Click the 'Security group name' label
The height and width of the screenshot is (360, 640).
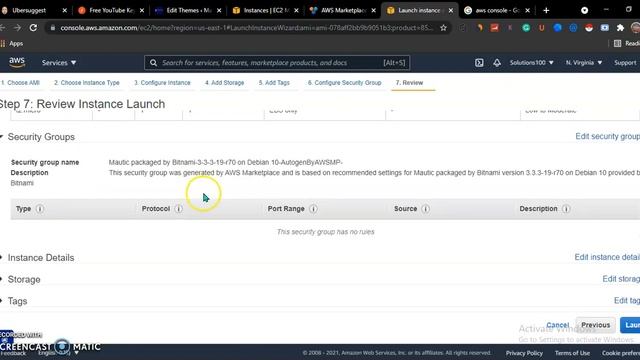pyautogui.click(x=45, y=162)
